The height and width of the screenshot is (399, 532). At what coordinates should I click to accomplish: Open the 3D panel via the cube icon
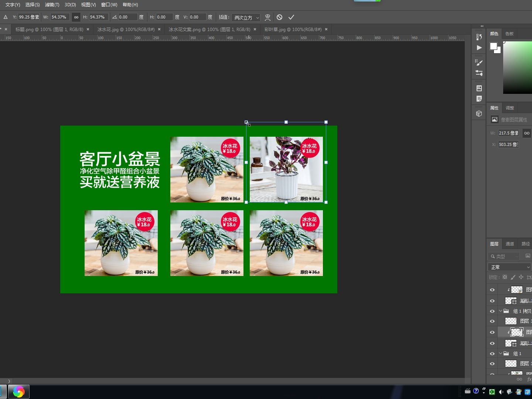[479, 113]
